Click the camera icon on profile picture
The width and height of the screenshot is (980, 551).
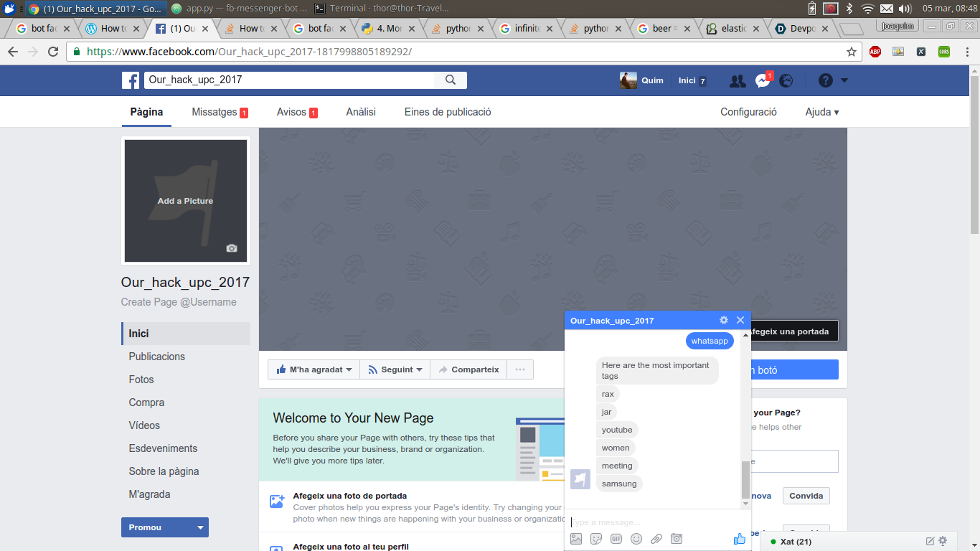click(231, 248)
